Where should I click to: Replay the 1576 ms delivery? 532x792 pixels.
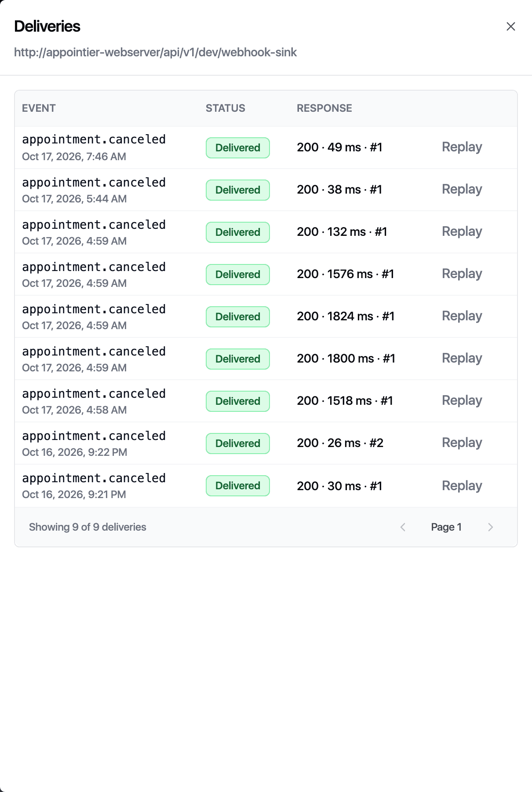[462, 274]
